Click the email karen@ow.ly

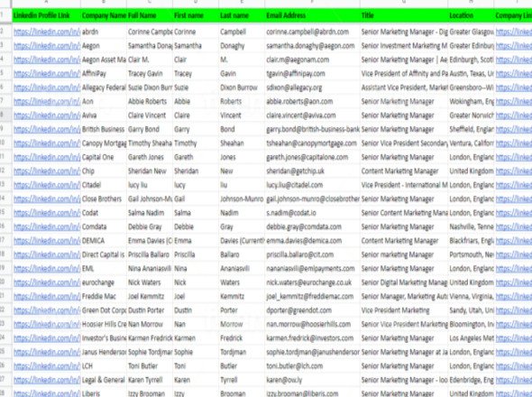coord(284,380)
